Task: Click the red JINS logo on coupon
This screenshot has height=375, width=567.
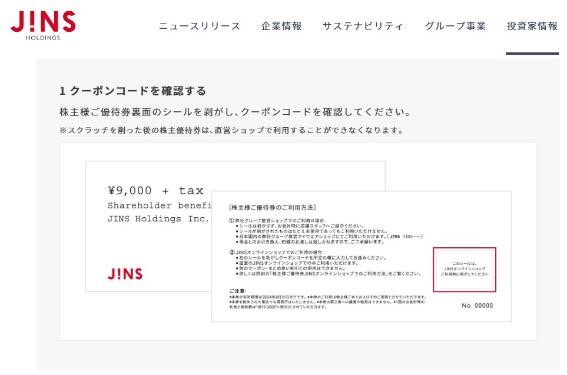Action: 125,274
